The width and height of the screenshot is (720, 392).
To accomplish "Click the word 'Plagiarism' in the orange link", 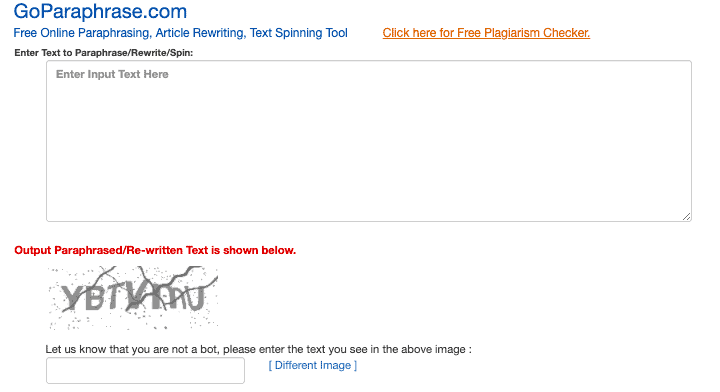I will (512, 33).
